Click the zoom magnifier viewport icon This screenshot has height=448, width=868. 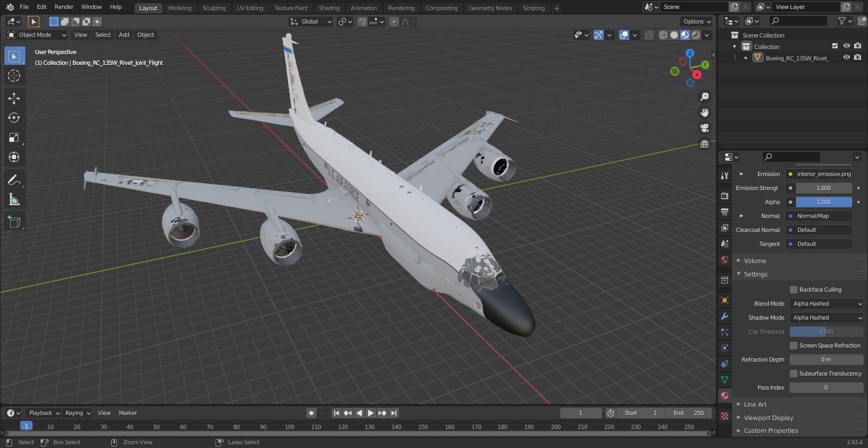[704, 97]
